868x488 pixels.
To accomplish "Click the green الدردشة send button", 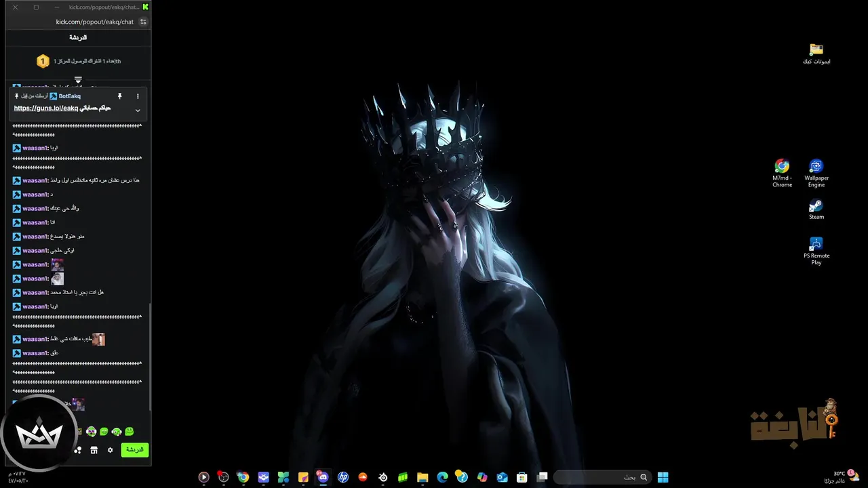I will click(x=134, y=449).
